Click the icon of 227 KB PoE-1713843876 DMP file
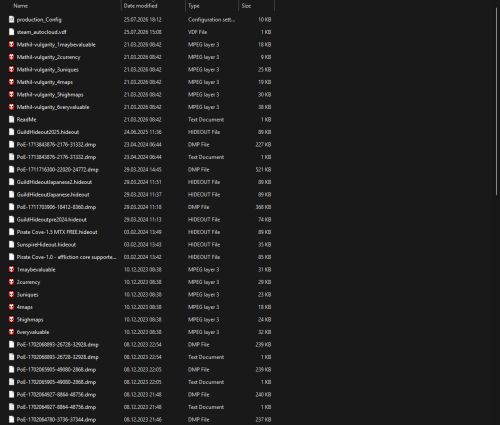Screen dimensions: 500x425 [11, 145]
